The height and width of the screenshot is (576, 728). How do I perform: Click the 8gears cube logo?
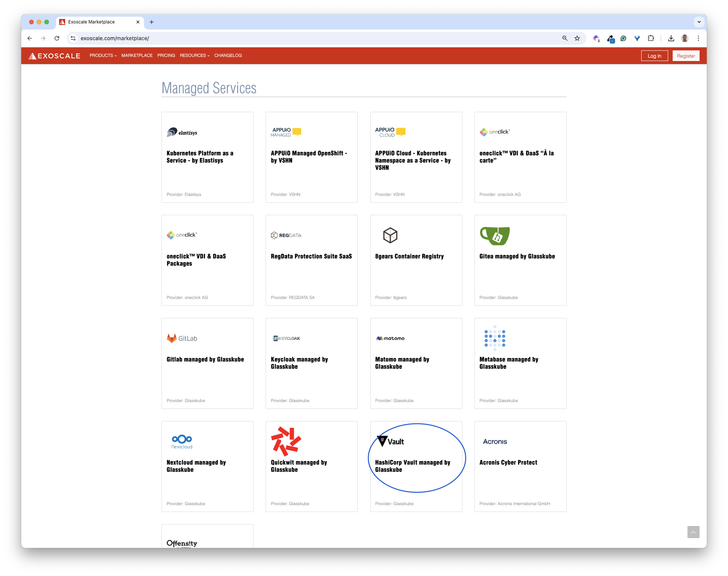pyautogui.click(x=390, y=235)
